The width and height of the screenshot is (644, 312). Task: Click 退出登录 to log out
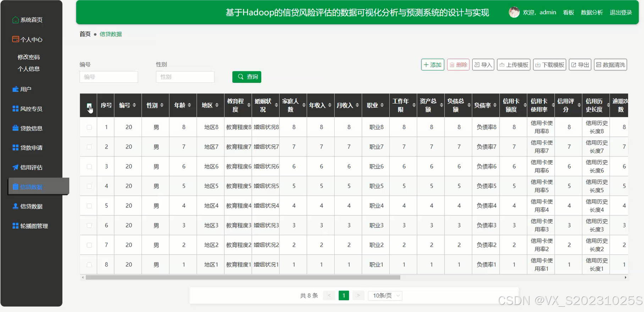(621, 12)
